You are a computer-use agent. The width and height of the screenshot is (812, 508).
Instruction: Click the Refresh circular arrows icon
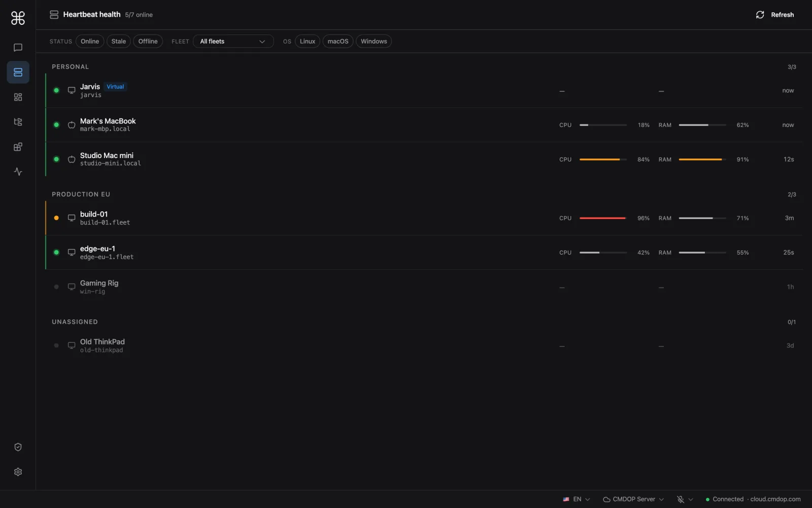click(x=760, y=15)
